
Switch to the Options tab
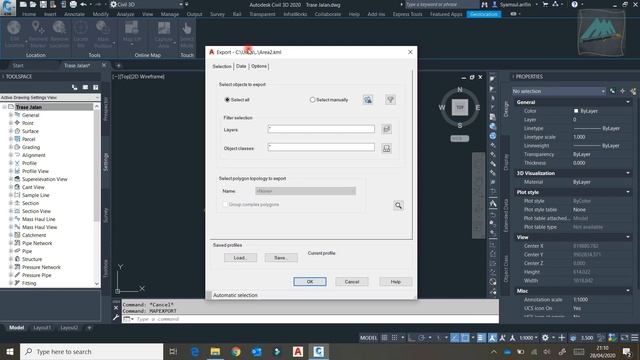(259, 66)
